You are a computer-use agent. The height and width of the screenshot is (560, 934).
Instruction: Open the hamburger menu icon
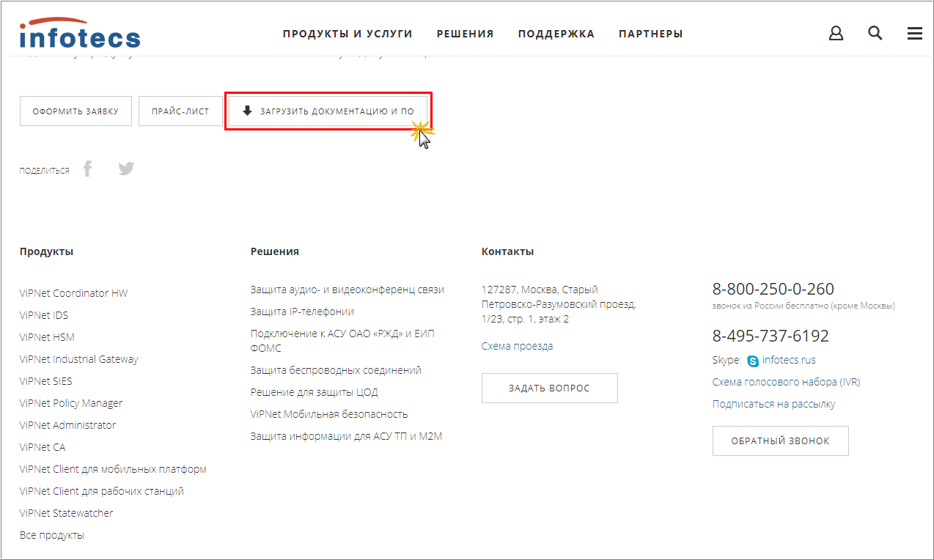914,33
